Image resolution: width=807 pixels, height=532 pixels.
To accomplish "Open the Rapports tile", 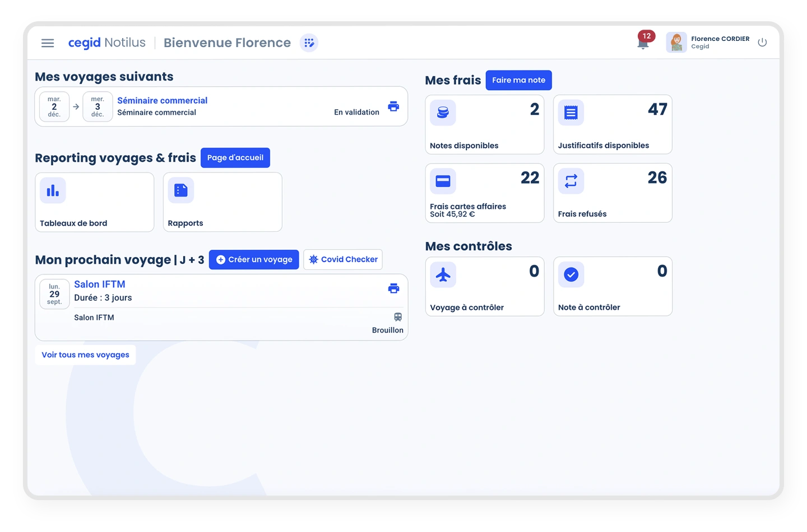I will coord(222,202).
